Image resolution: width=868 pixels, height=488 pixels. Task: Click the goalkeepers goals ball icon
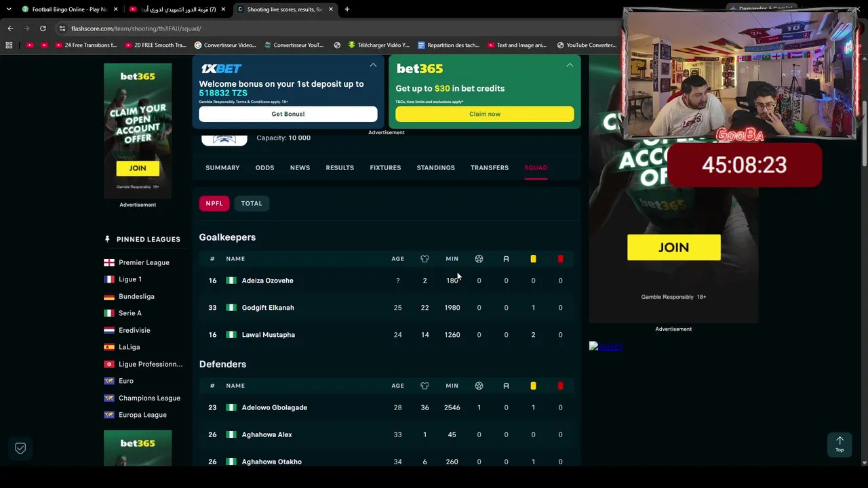coord(479,259)
